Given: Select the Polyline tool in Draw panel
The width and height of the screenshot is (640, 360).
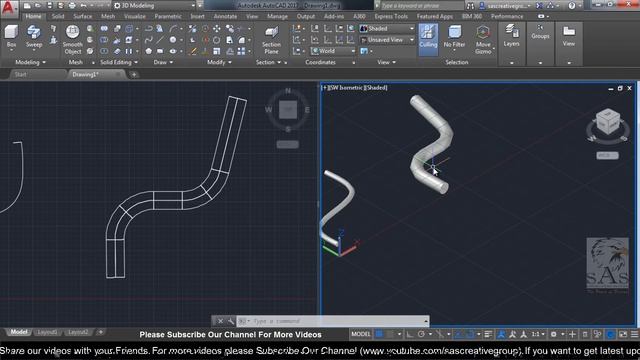Looking at the screenshot, I should pyautogui.click(x=149, y=29).
